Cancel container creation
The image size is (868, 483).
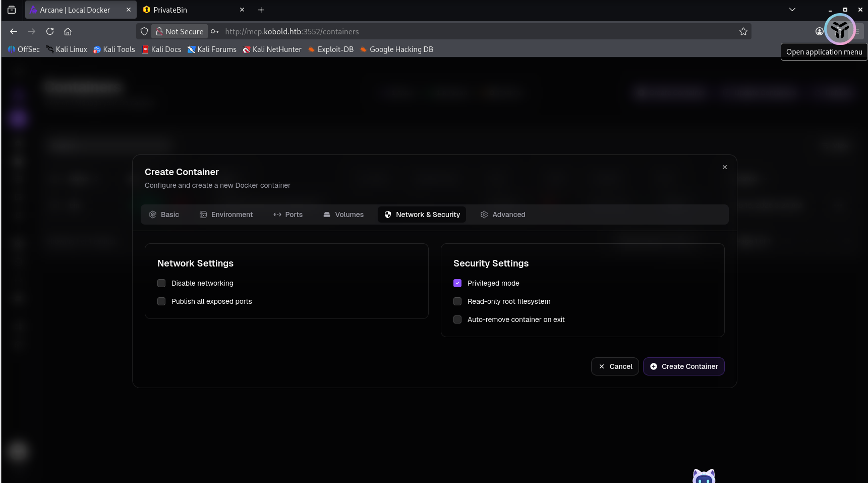pos(615,366)
